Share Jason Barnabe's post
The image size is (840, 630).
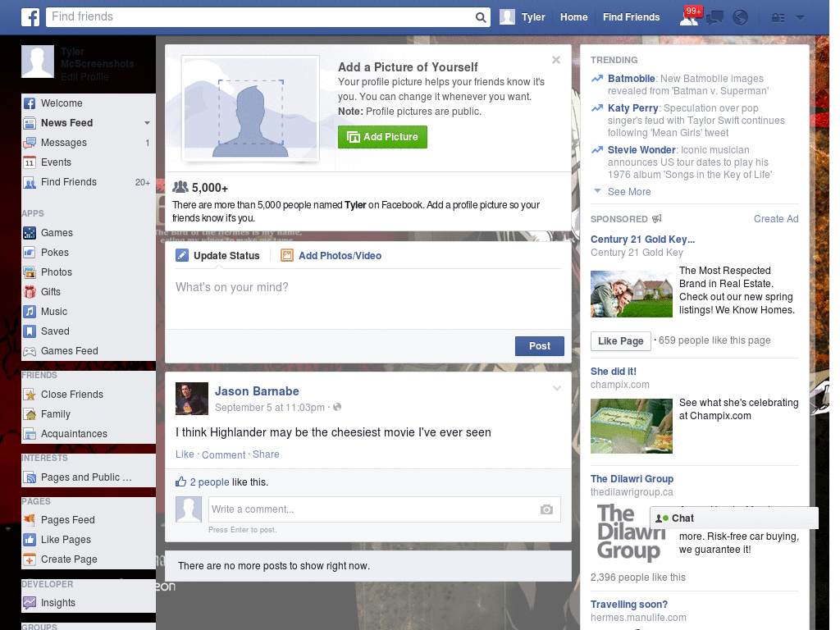[266, 454]
